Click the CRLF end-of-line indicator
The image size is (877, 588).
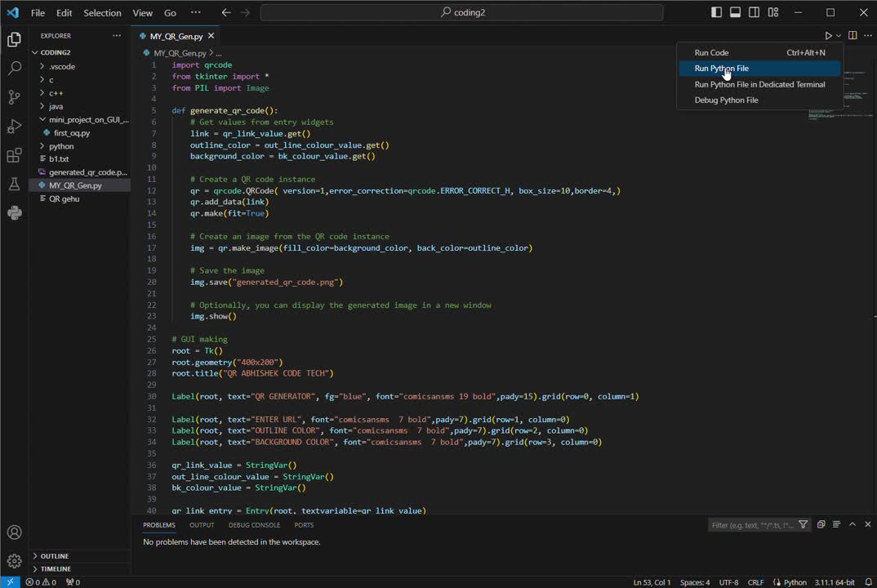(755, 582)
